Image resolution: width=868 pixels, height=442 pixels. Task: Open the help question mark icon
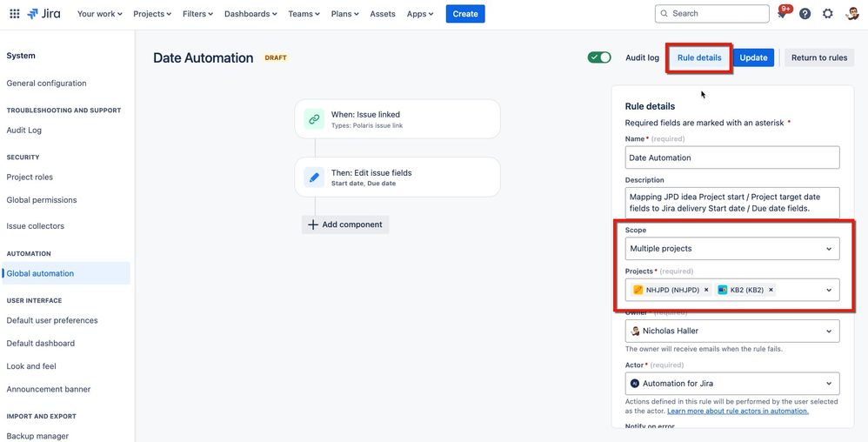[805, 14]
